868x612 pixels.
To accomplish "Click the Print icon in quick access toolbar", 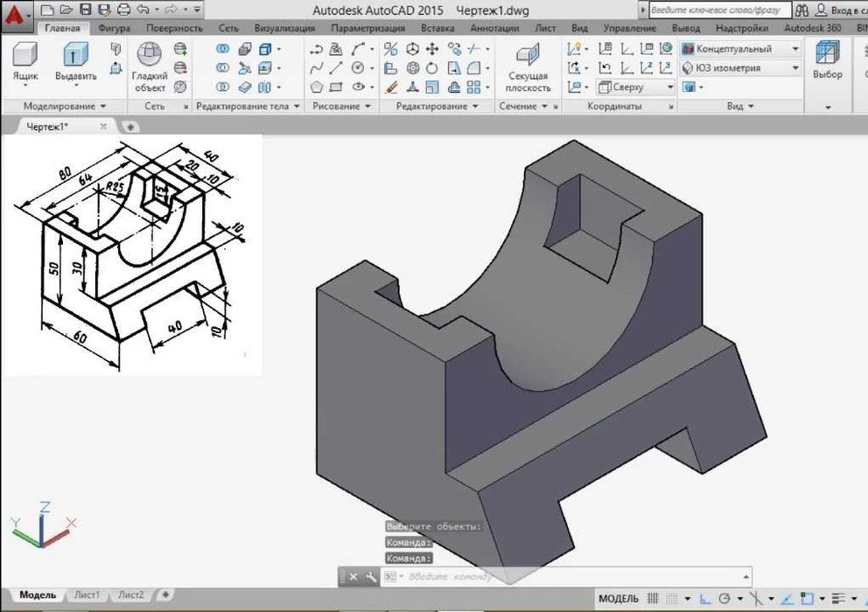I will (123, 10).
